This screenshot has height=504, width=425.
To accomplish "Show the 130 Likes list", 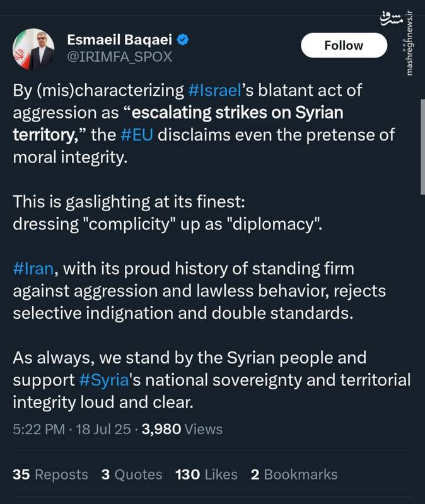I will [207, 474].
